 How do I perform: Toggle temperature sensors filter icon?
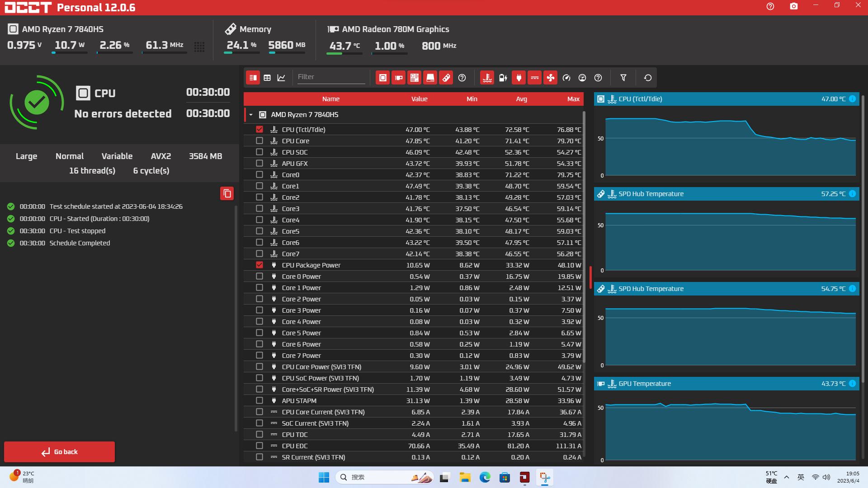487,78
